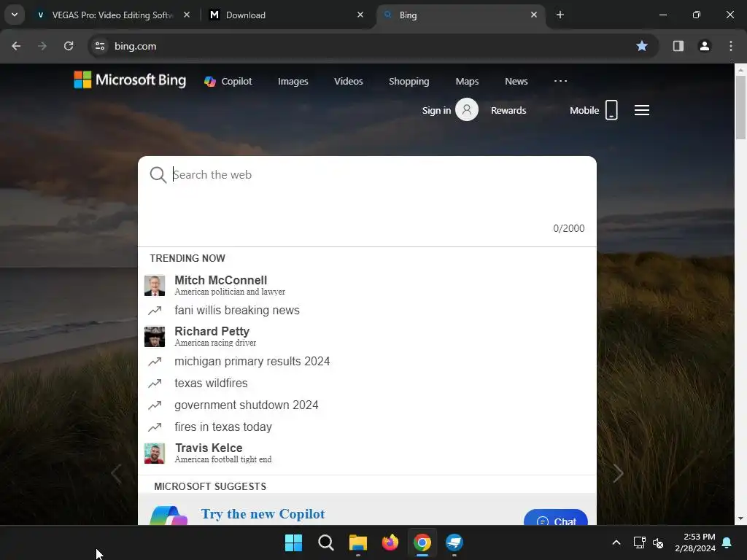Select texas wildfires suggestion
747x560 pixels.
tap(367, 384)
